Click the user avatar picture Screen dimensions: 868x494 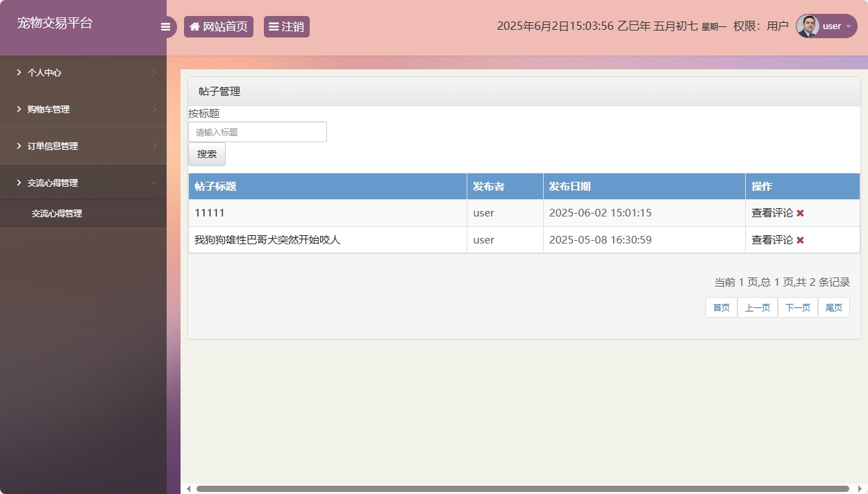pos(808,26)
